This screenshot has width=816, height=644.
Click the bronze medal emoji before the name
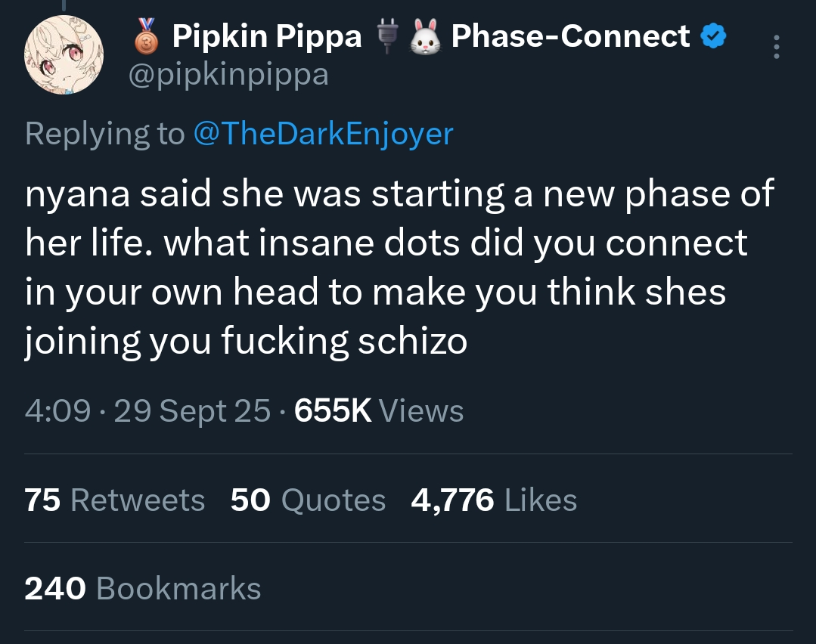147,36
